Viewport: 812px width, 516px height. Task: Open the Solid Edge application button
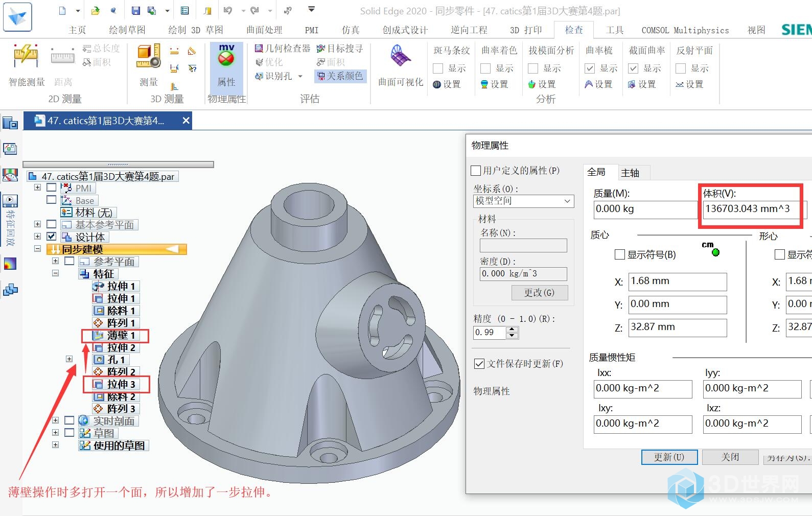point(17,17)
